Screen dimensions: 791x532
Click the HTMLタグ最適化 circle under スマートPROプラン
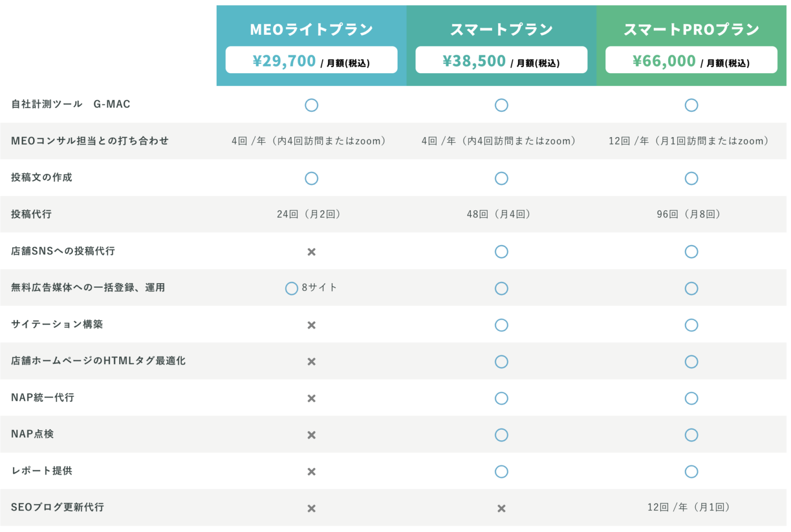(691, 362)
